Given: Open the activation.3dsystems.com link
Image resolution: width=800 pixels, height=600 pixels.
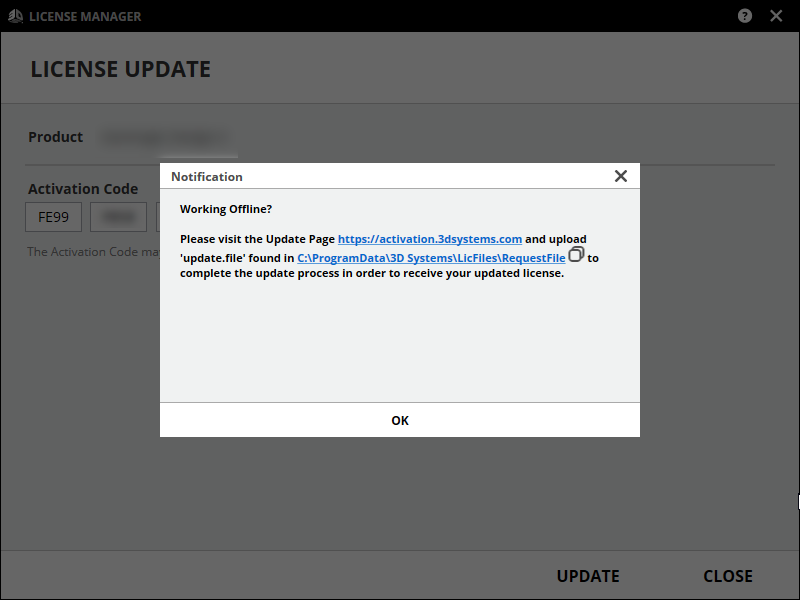Looking at the screenshot, I should coord(430,239).
